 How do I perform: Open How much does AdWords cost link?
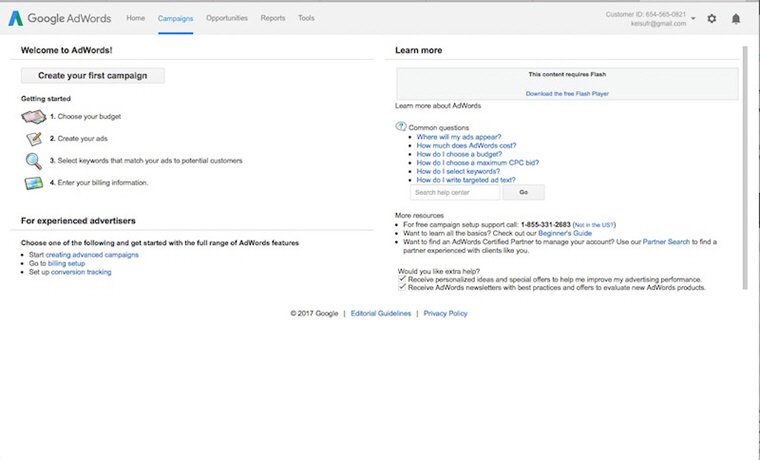click(466, 145)
